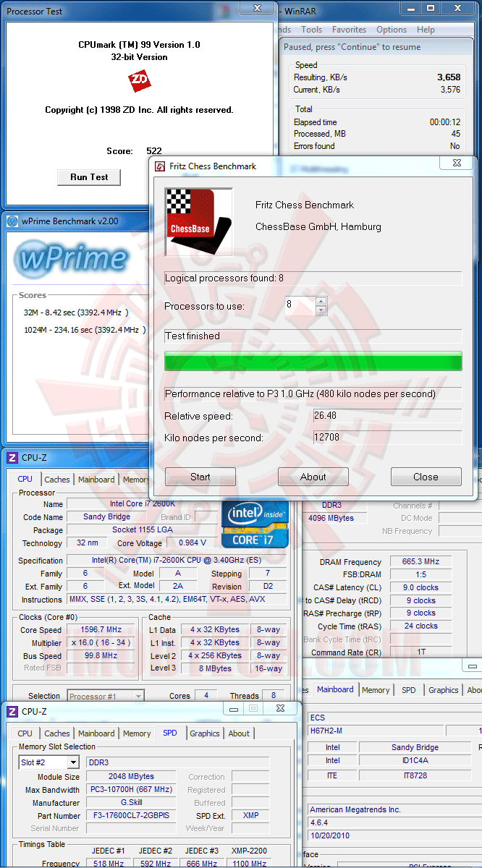Select Memory tab in right CPU-Z window
The width and height of the screenshot is (482, 868).
pos(376,690)
